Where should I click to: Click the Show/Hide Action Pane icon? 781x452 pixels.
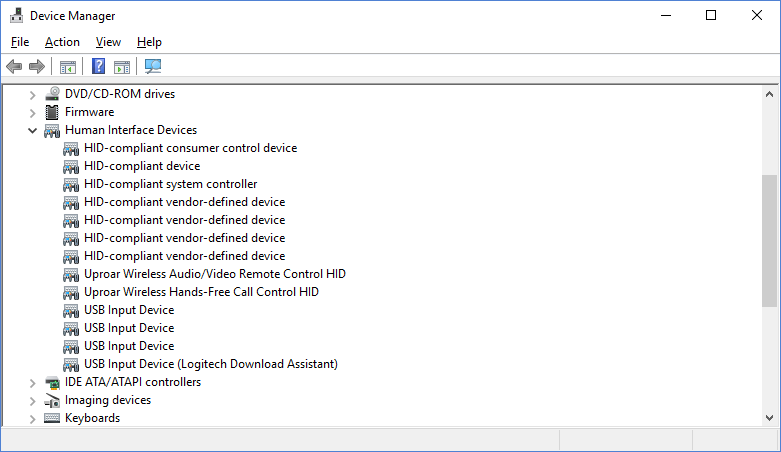pyautogui.click(x=122, y=66)
